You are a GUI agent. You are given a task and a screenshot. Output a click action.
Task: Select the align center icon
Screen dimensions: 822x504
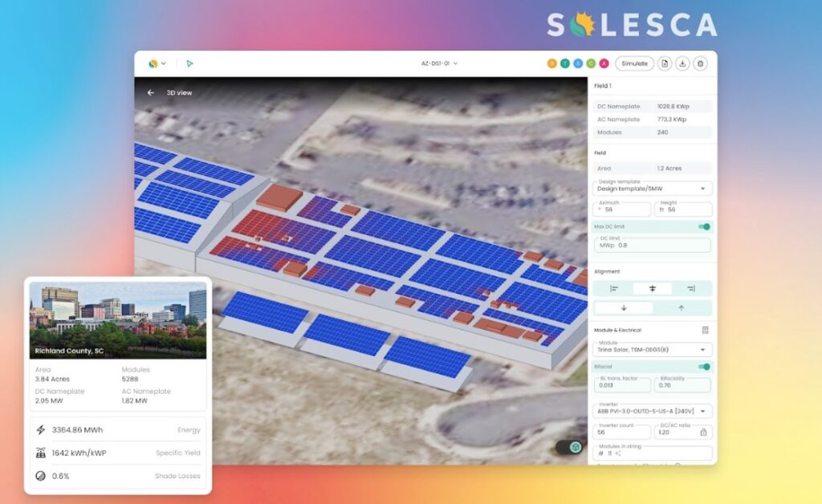652,288
